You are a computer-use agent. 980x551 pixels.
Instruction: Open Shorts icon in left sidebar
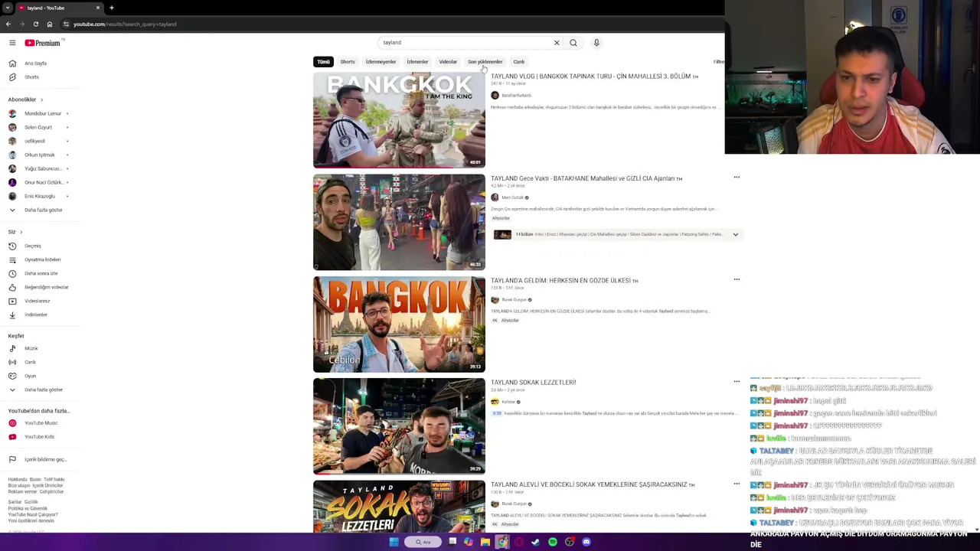12,77
